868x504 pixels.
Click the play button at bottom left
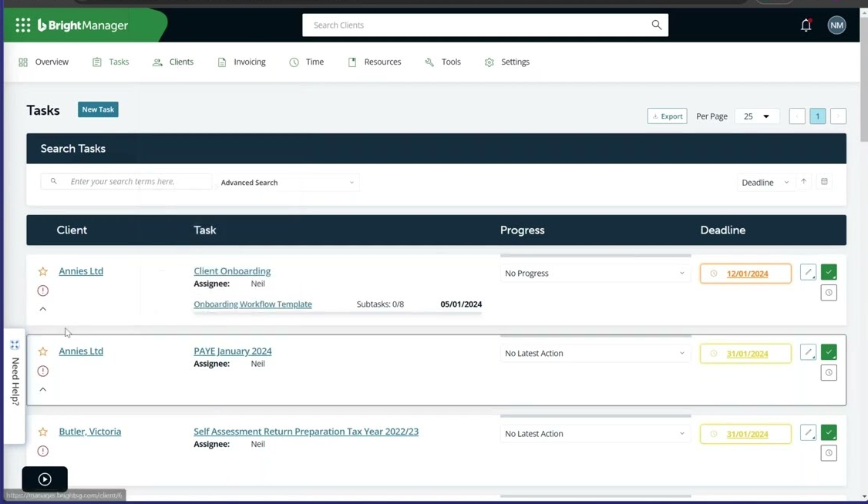click(x=45, y=479)
